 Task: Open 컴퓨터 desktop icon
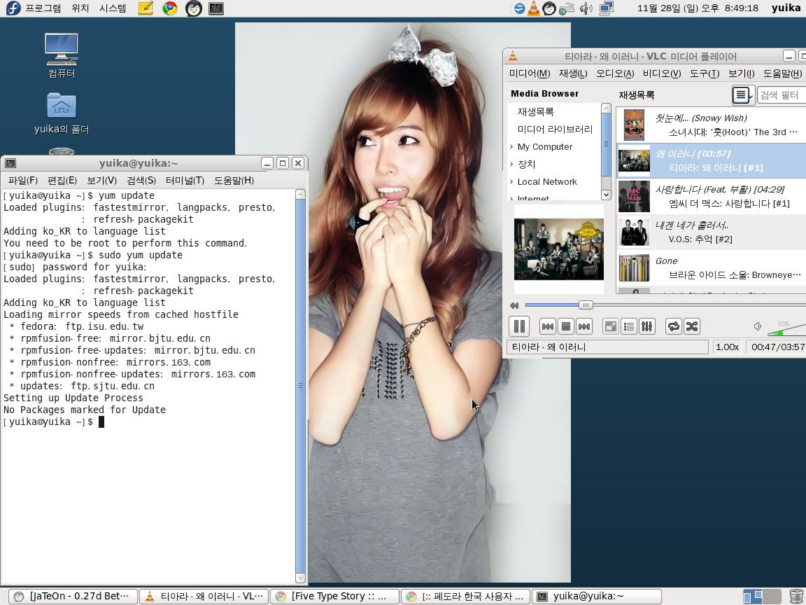click(61, 56)
